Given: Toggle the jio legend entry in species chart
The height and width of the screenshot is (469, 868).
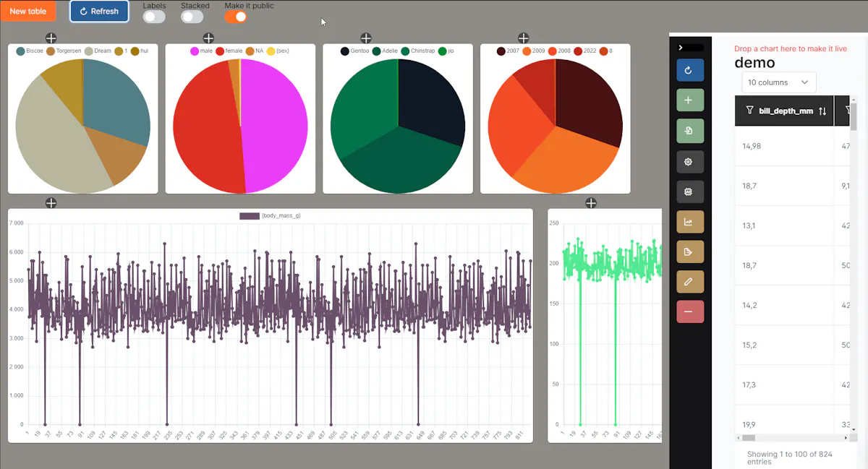Looking at the screenshot, I should (x=446, y=51).
